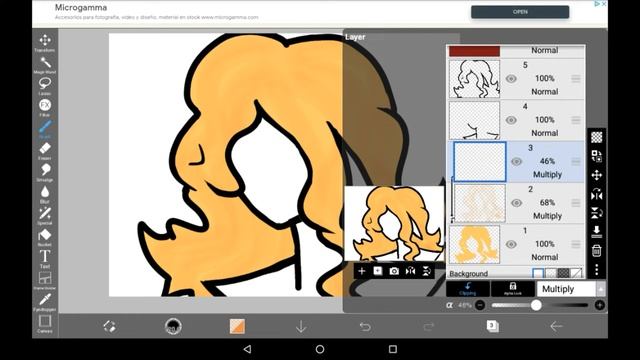
Task: Select the Text tool
Action: (45, 259)
